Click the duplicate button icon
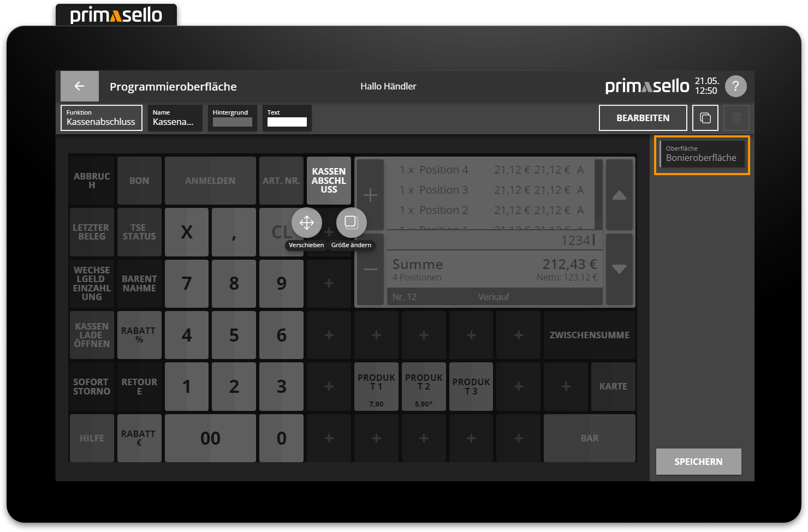Image resolution: width=808 pixels, height=532 pixels. (705, 118)
